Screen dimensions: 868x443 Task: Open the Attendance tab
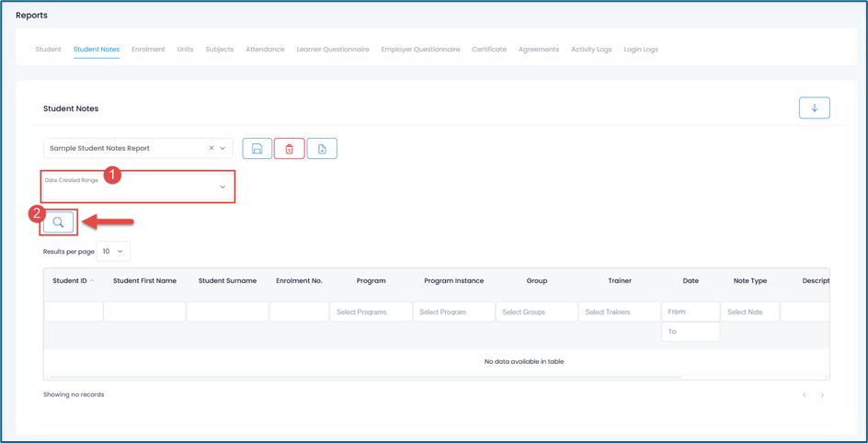click(265, 50)
